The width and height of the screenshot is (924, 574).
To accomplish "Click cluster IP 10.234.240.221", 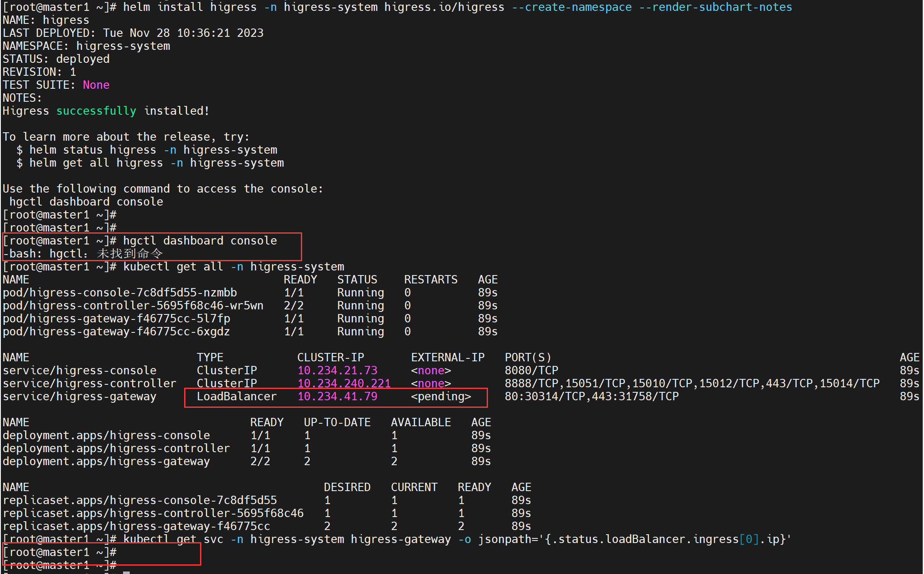I will [344, 384].
